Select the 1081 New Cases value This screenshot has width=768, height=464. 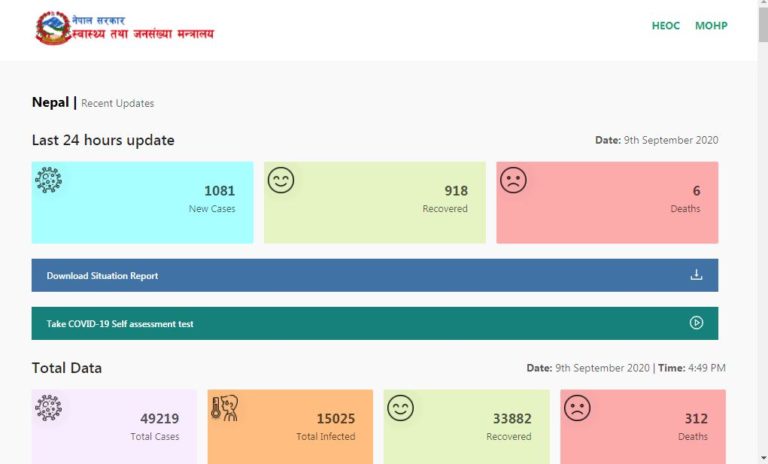coord(219,191)
